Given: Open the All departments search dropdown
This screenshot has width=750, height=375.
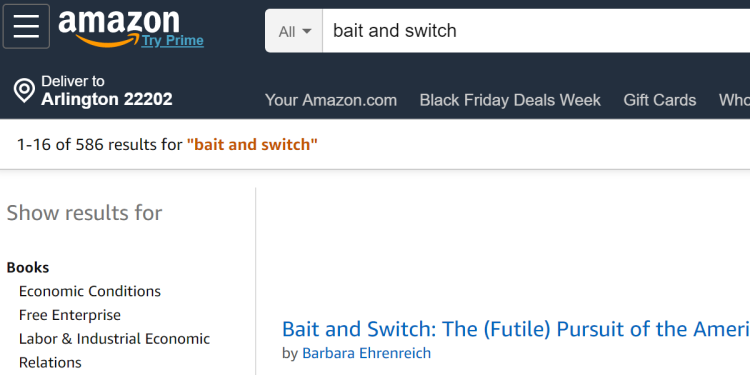Looking at the screenshot, I should click(294, 31).
